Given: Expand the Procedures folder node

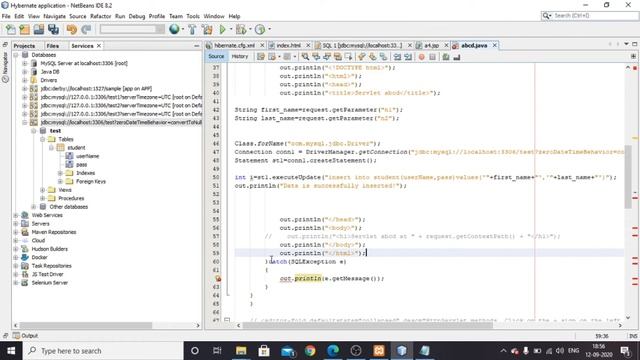Looking at the screenshot, I should (42, 198).
